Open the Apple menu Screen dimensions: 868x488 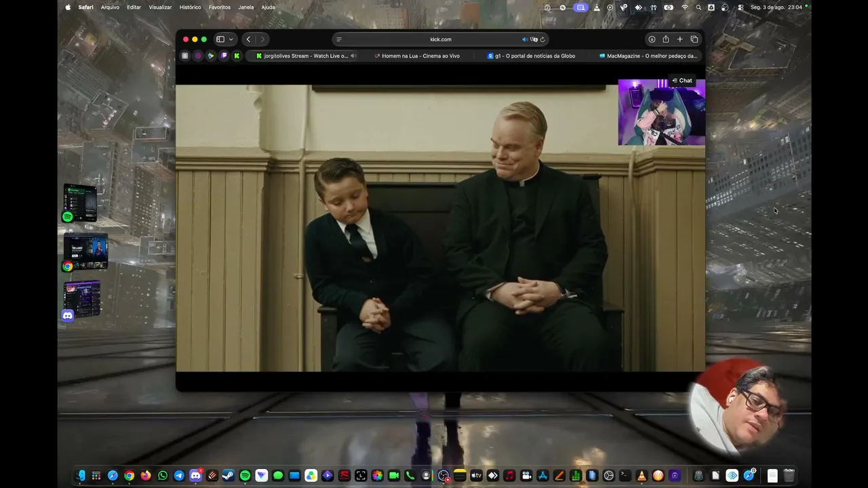pos(68,7)
